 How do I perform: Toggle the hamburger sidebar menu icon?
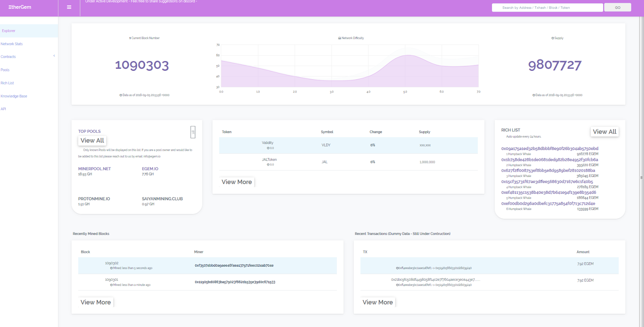(x=69, y=7)
